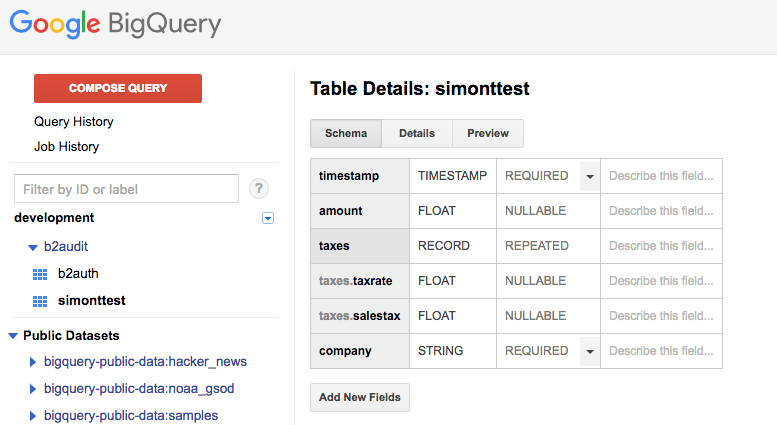
Task: Open the company field mode dropdown
Action: (x=589, y=351)
